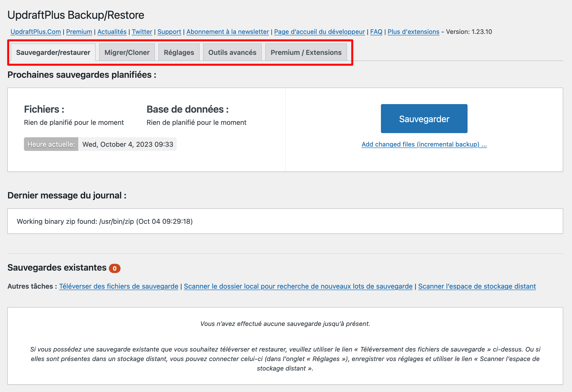The image size is (572, 392).
Task: Click the blue Sauvegarder button
Action: pos(424,119)
